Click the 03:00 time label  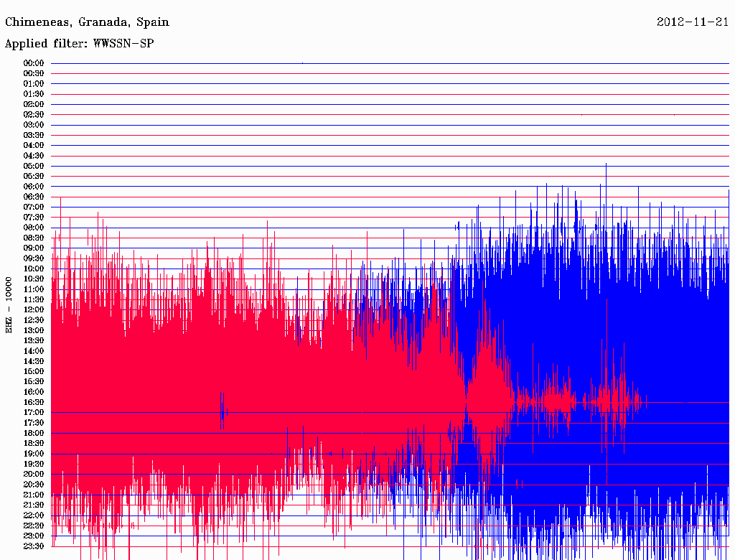click(34, 125)
